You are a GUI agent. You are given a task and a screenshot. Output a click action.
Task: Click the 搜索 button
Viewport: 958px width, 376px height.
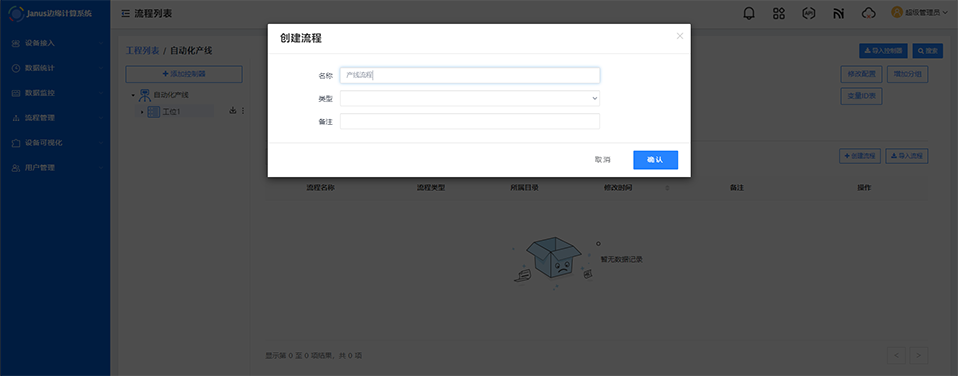tap(928, 51)
